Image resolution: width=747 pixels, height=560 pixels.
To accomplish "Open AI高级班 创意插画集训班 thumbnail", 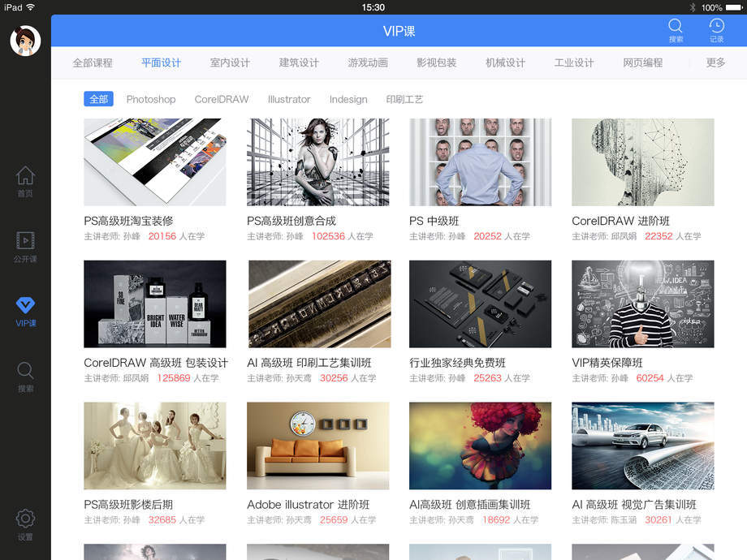I will 480,446.
